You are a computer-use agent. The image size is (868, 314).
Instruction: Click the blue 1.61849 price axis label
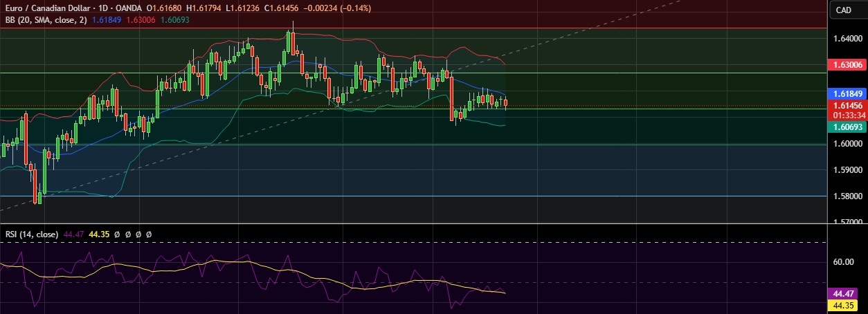pyautogui.click(x=847, y=93)
